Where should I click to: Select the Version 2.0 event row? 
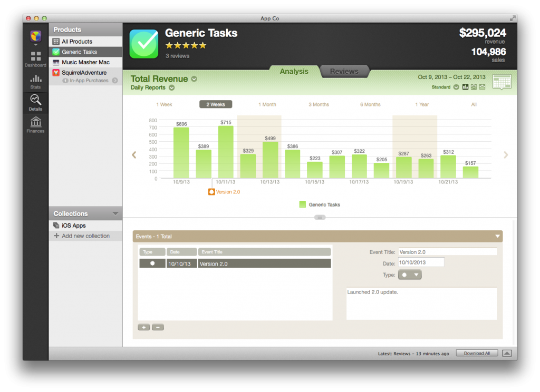point(235,263)
